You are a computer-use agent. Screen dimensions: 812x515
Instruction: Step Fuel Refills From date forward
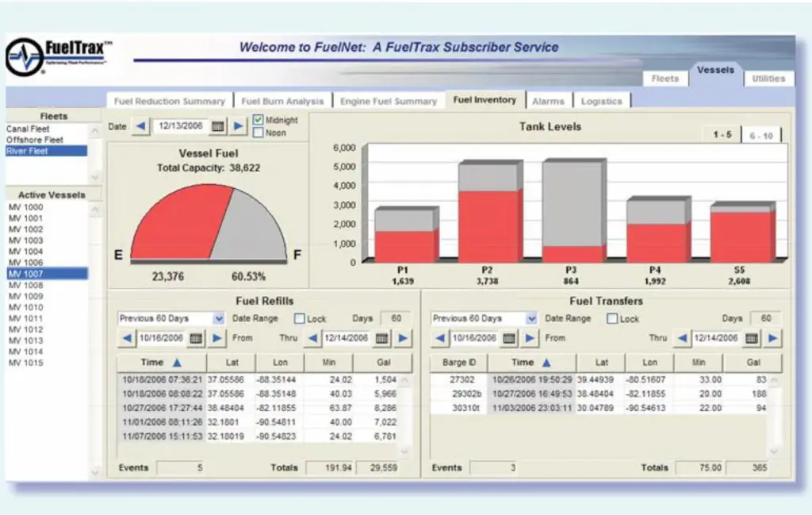(217, 338)
